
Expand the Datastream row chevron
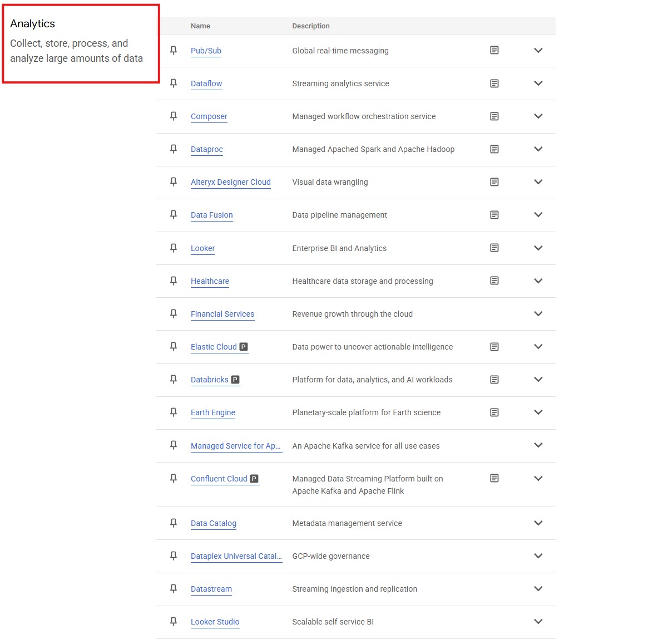pos(538,589)
